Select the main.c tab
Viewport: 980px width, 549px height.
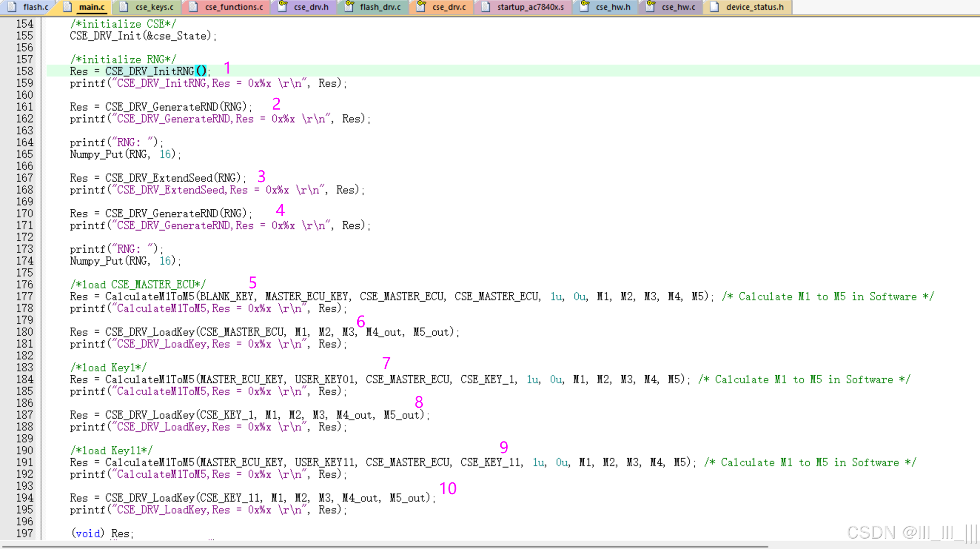point(92,7)
